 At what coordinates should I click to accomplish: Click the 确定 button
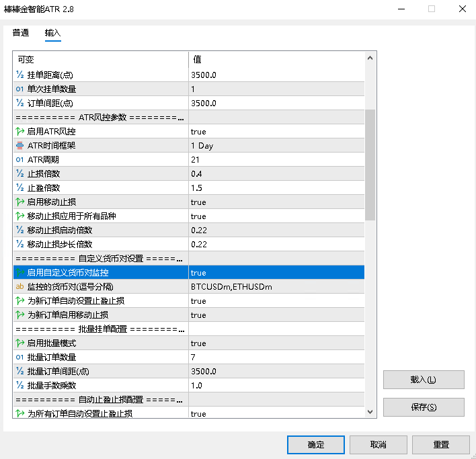coord(316,445)
